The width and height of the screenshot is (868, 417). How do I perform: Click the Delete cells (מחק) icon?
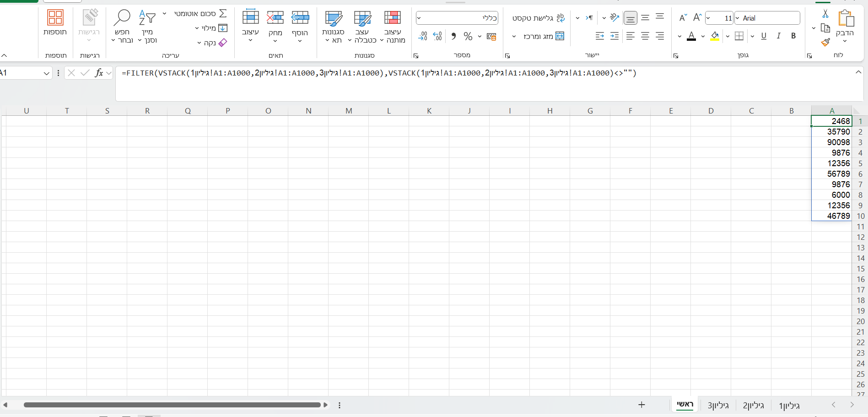click(275, 18)
